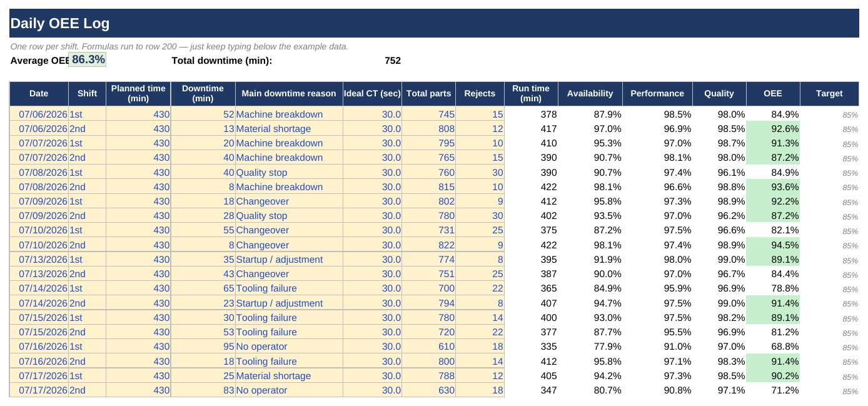Screen dimensions: 868x406
Task: Click quality value 96.1%
Action: [719, 172]
